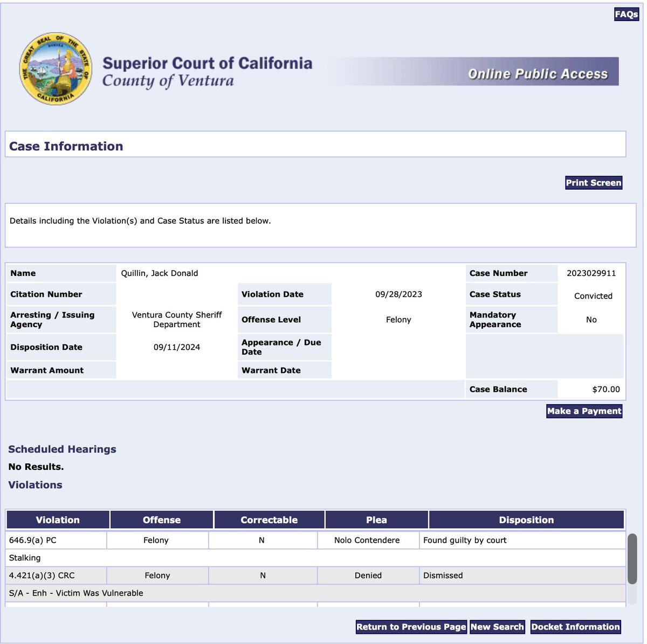This screenshot has width=647, height=644.
Task: Click the name Quillin, Jack Donald
Action: click(x=160, y=273)
